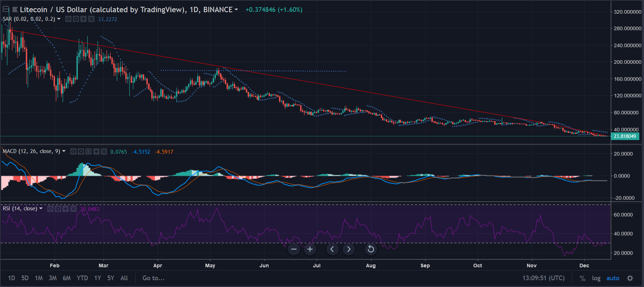Screen dimensions: 644x287
Task: Select the 1M time range
Action: click(x=39, y=278)
